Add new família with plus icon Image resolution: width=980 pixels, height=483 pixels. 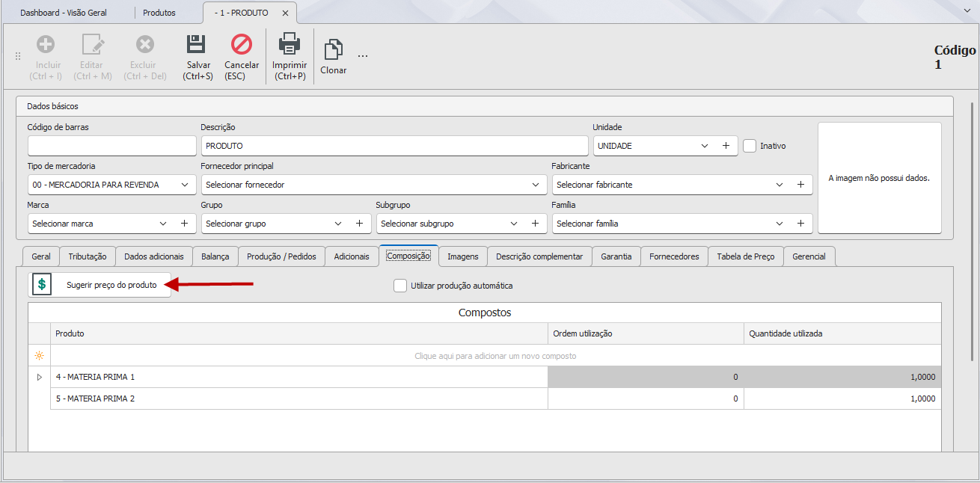[800, 224]
